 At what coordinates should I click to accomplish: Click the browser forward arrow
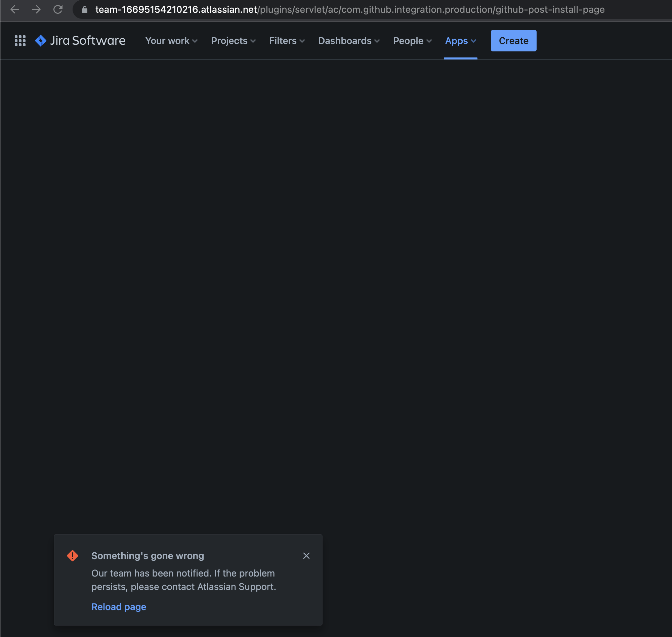coord(36,9)
